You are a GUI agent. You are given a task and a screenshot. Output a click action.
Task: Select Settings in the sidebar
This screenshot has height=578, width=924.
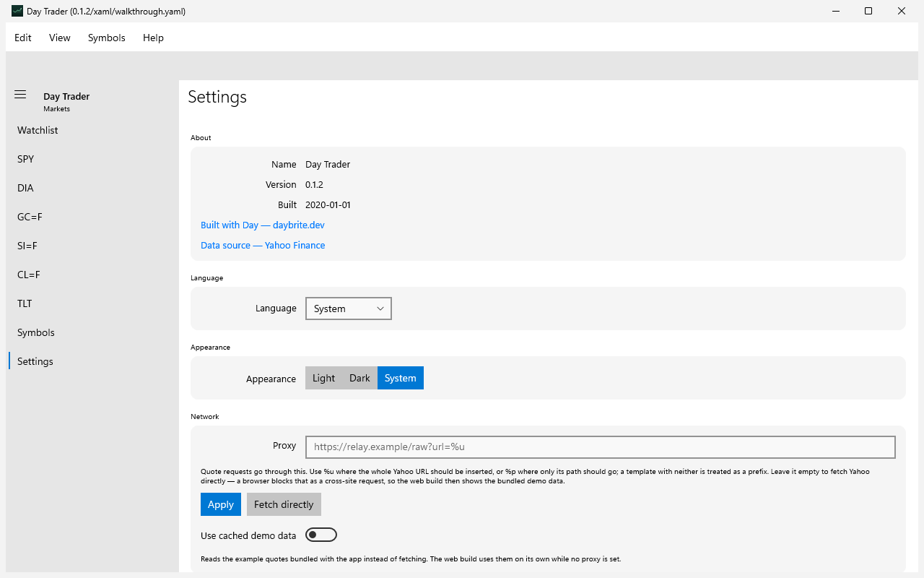coord(92,361)
